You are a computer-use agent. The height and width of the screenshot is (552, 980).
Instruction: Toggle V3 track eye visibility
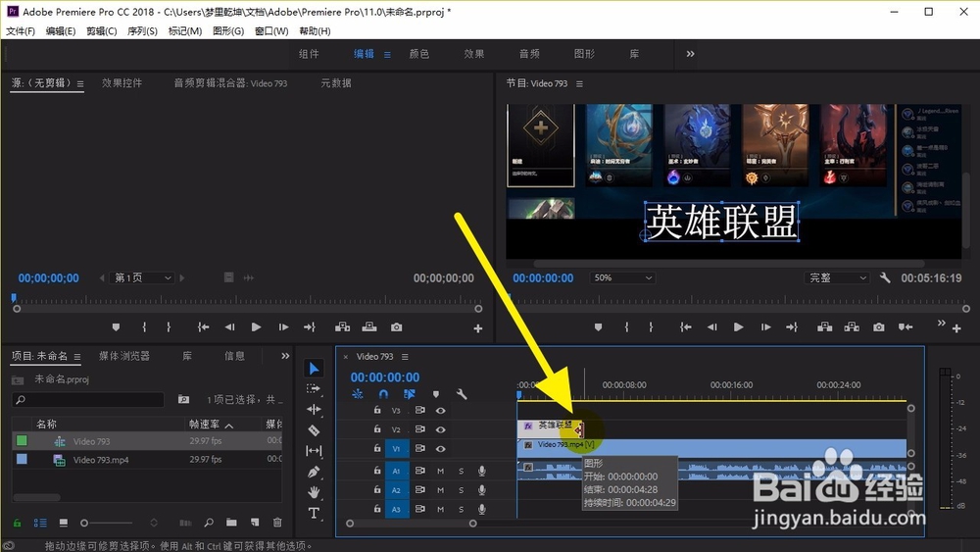click(x=441, y=411)
